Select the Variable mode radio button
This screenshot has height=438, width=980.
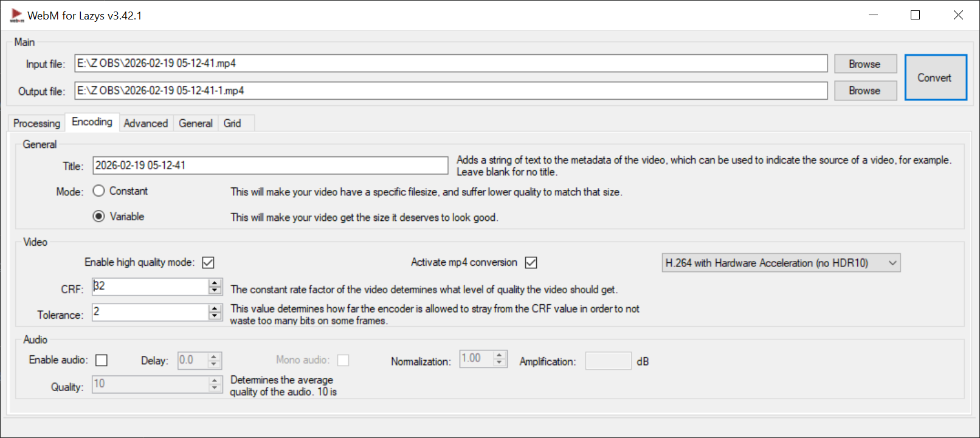[98, 217]
